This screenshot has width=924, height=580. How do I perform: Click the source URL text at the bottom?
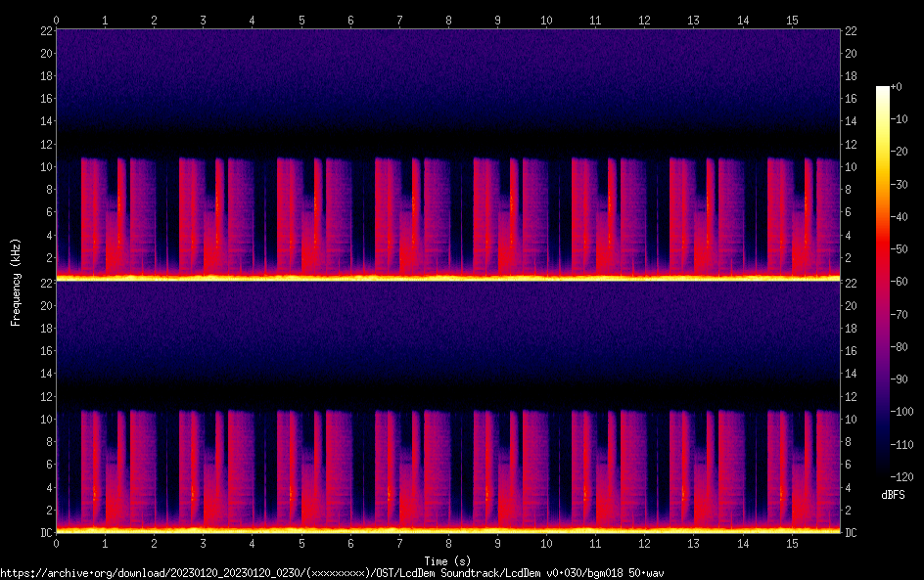(x=333, y=573)
